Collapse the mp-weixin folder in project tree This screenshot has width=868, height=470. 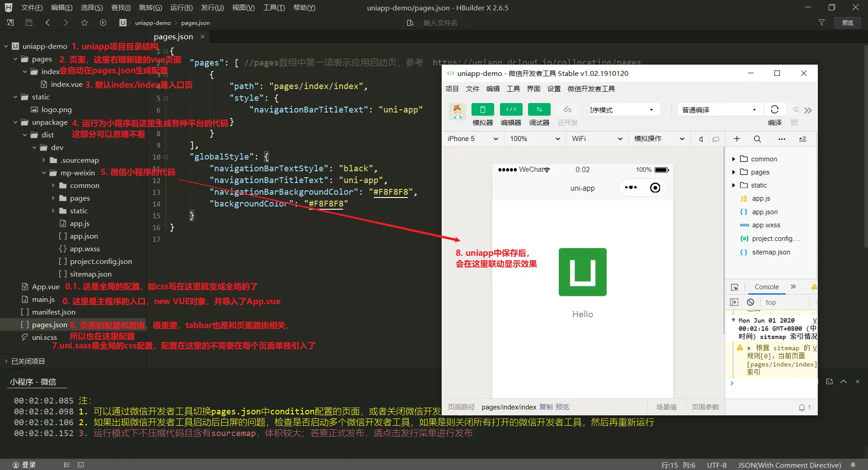(x=44, y=173)
